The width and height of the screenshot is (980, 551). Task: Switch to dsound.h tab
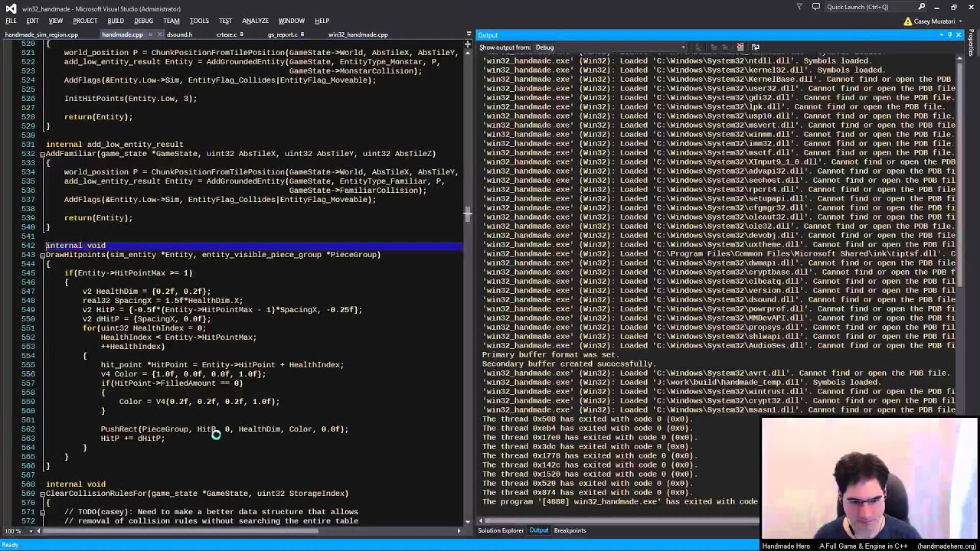[x=179, y=34]
